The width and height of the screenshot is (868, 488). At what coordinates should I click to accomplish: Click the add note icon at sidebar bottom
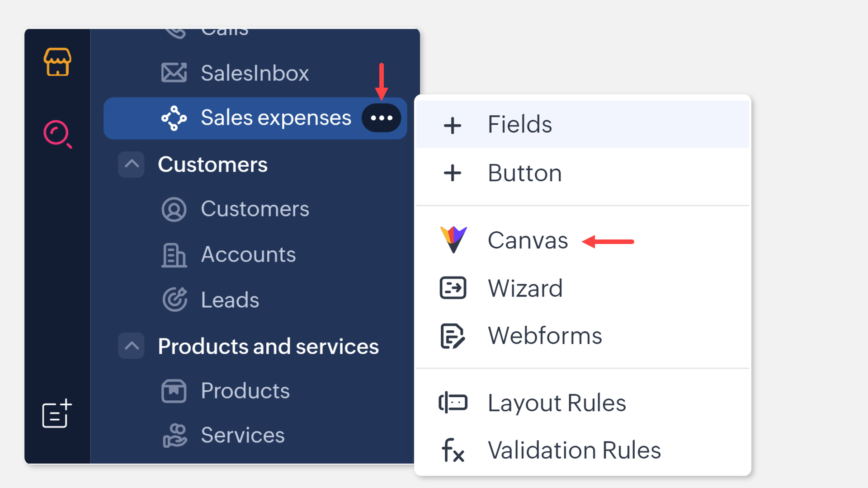click(57, 413)
